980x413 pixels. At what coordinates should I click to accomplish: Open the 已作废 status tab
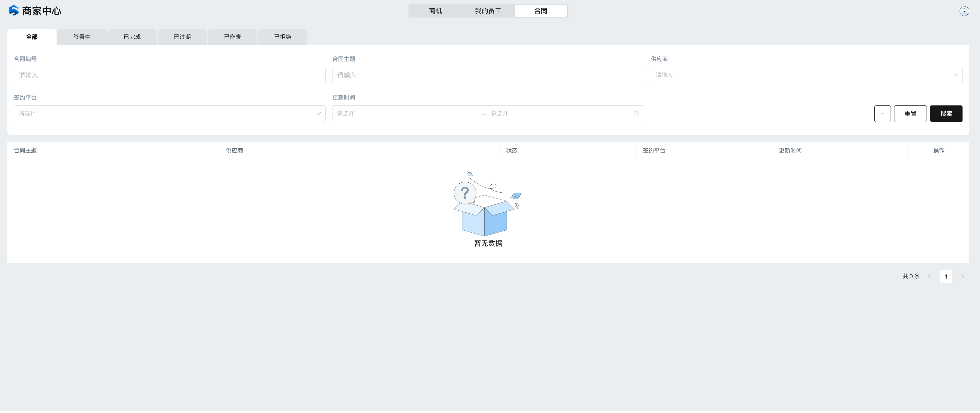click(x=233, y=37)
